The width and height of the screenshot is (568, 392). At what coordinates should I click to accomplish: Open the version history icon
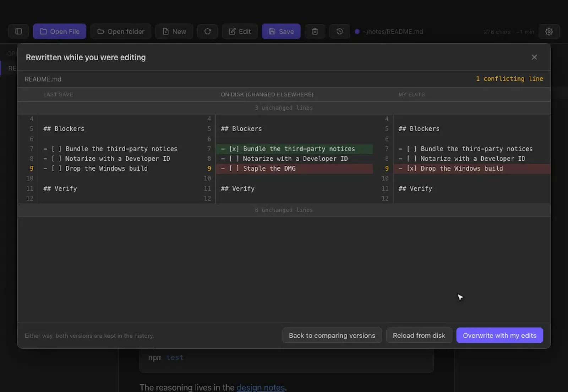(340, 32)
